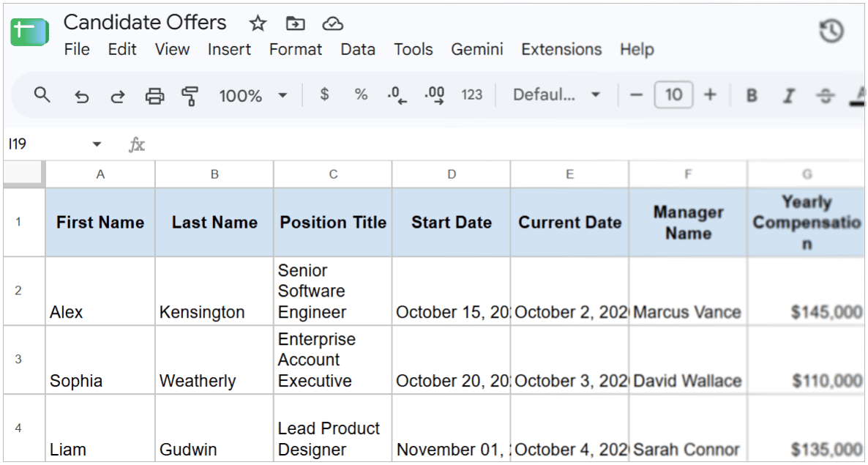Click the font size field showing 10
868x465 pixels.
pos(673,95)
